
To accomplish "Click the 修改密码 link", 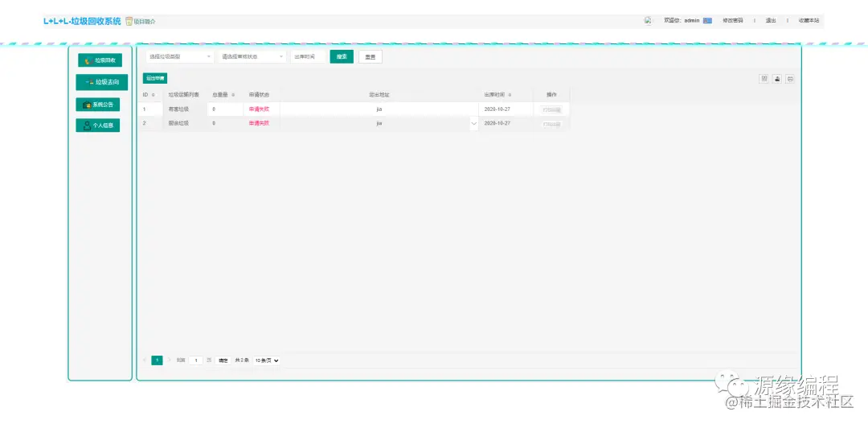I will click(x=732, y=20).
